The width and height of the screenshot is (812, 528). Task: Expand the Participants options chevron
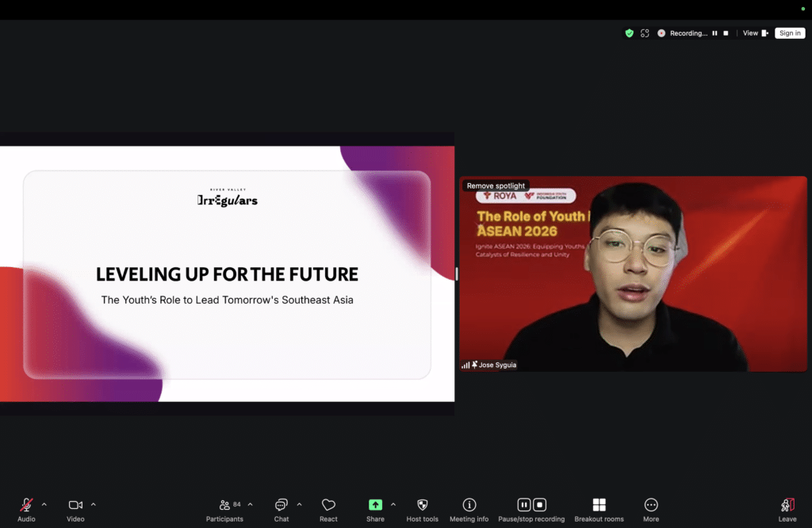click(251, 504)
